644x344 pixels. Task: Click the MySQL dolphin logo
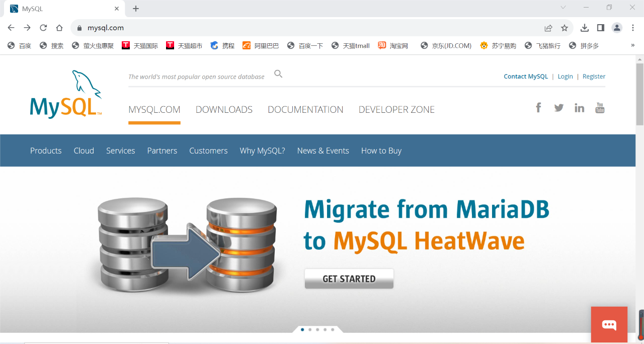coord(66,95)
